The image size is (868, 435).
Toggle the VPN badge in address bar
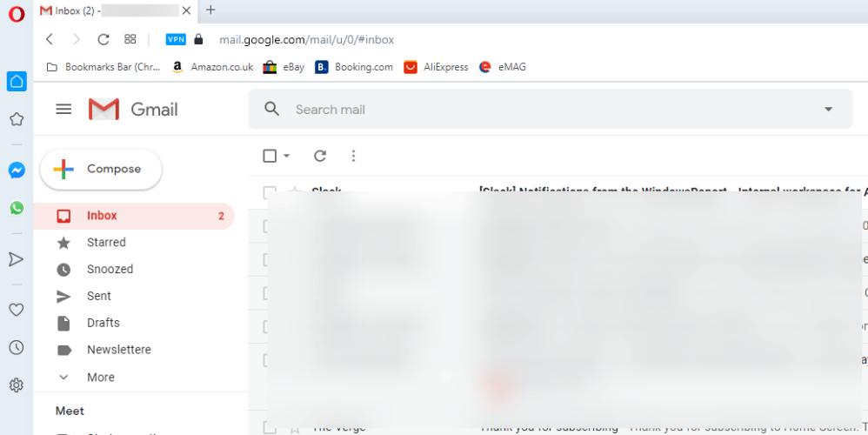pos(176,39)
